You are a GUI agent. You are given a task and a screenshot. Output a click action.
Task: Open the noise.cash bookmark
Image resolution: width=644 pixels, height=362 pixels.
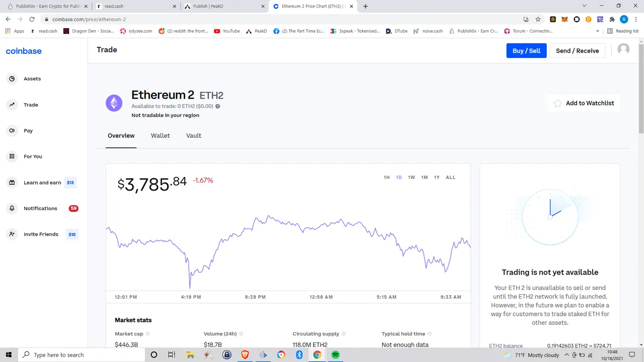[x=428, y=31]
